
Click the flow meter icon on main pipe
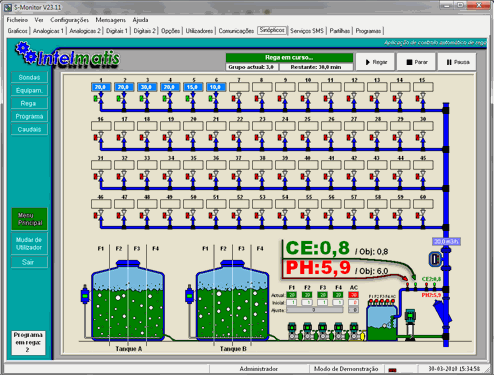tap(435, 259)
